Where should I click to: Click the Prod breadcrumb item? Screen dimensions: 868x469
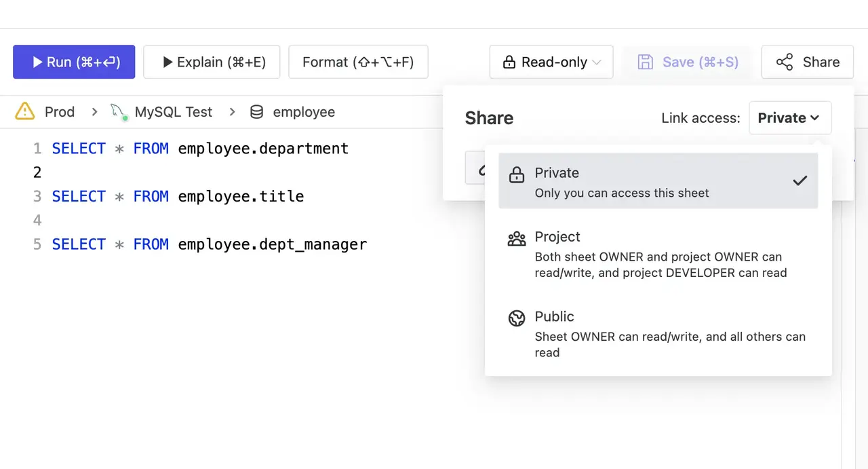coord(60,112)
